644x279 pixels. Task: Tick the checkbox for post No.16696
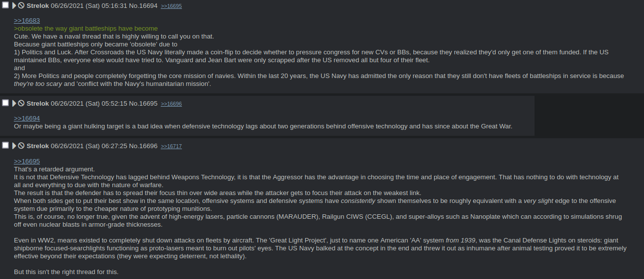pos(5,145)
